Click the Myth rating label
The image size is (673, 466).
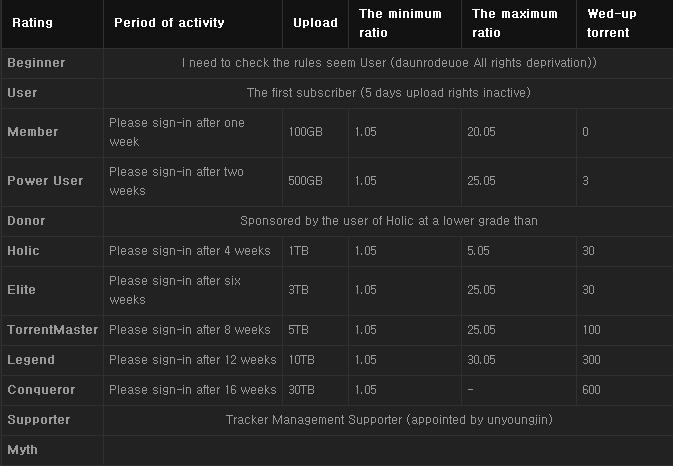point(23,450)
